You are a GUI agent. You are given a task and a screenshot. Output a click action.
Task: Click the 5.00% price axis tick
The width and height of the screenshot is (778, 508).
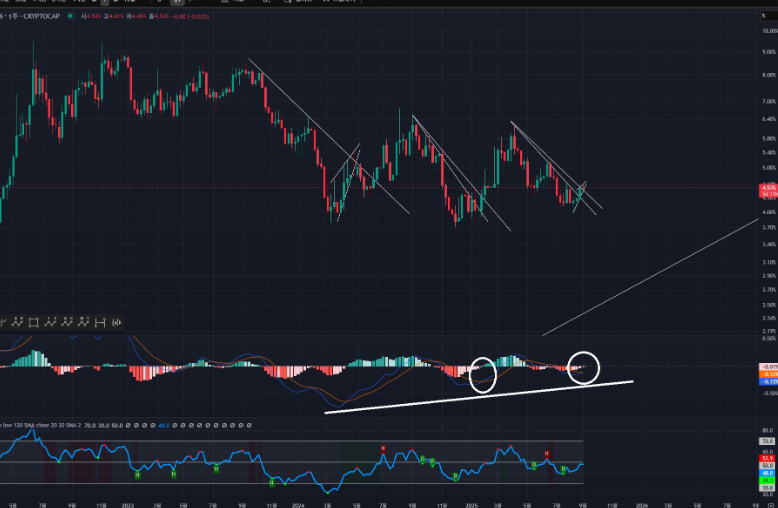(x=769, y=168)
